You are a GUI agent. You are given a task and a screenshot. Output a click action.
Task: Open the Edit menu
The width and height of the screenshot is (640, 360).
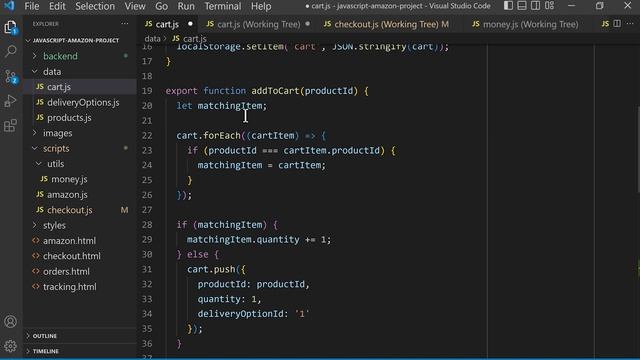pos(57,6)
